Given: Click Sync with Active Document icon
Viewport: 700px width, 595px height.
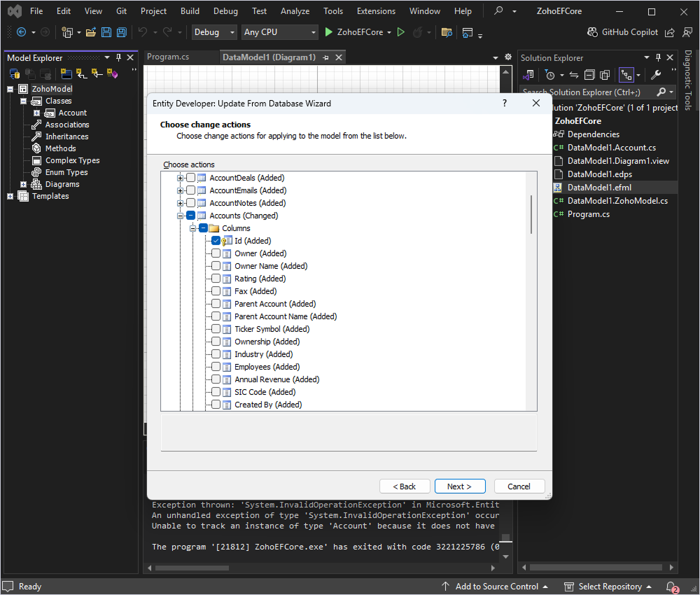Looking at the screenshot, I should (x=573, y=75).
